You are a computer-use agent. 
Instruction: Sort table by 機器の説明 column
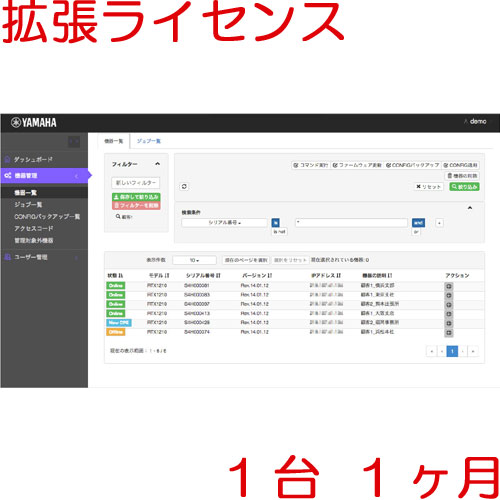point(377,275)
